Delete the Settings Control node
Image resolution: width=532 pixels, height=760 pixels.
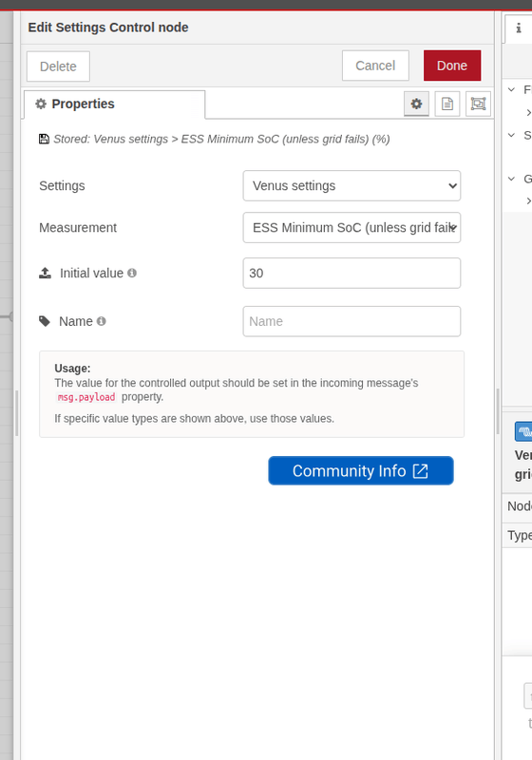[x=58, y=66]
